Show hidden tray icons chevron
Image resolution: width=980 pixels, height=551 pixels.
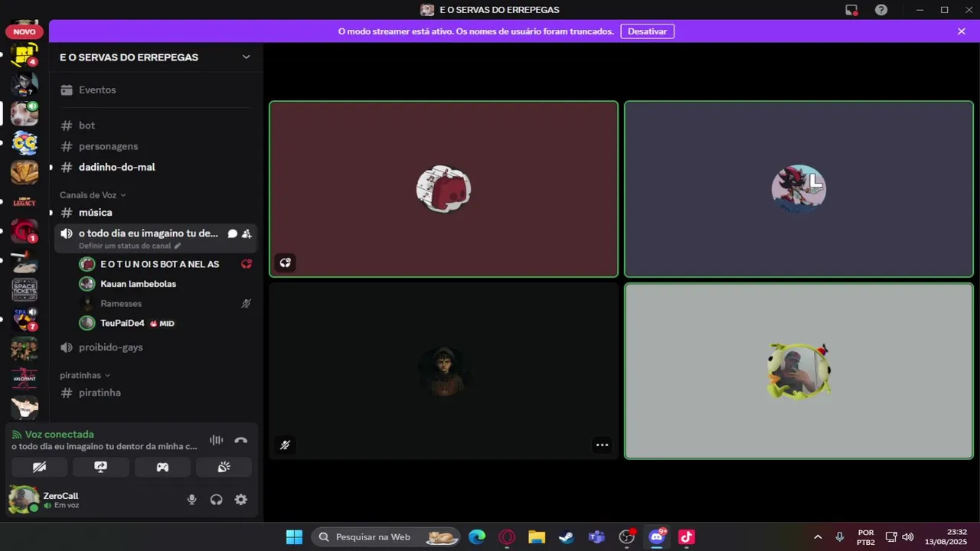(x=818, y=537)
